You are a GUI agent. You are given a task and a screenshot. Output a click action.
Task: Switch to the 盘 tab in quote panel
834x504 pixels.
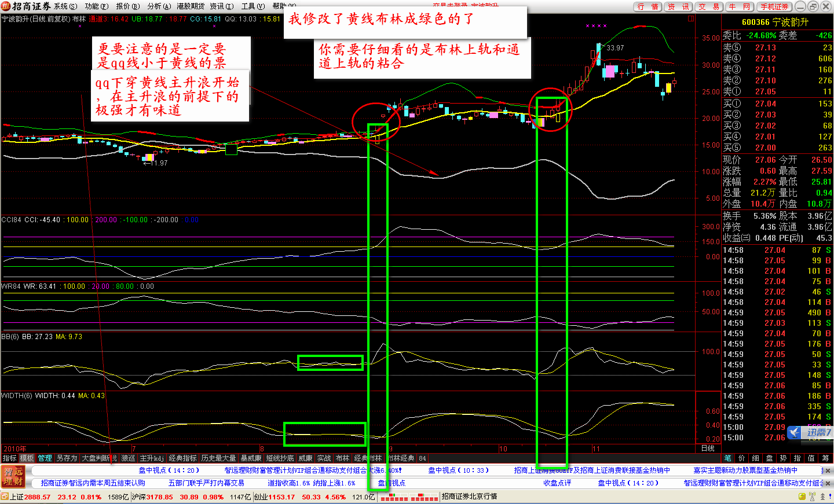pos(769,458)
